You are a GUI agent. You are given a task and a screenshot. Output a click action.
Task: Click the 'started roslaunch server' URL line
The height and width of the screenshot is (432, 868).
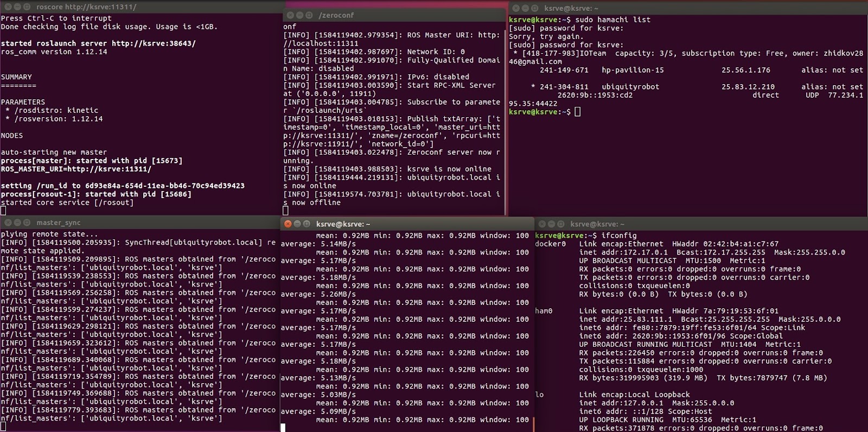point(98,43)
